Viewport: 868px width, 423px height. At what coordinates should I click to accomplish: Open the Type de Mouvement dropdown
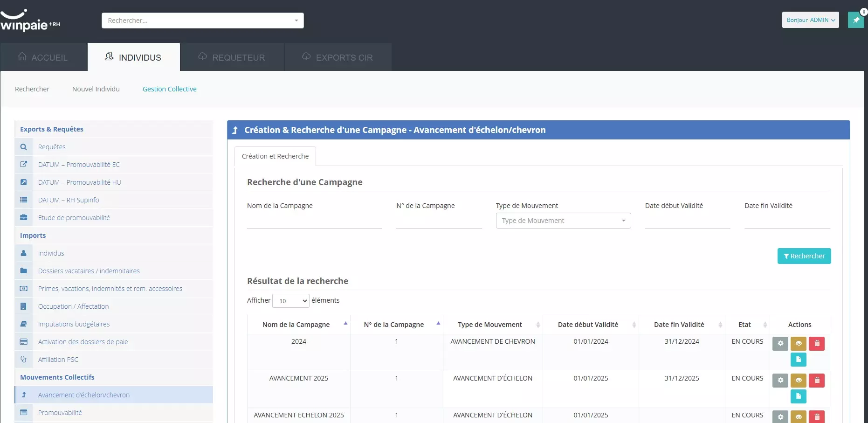[x=563, y=221]
